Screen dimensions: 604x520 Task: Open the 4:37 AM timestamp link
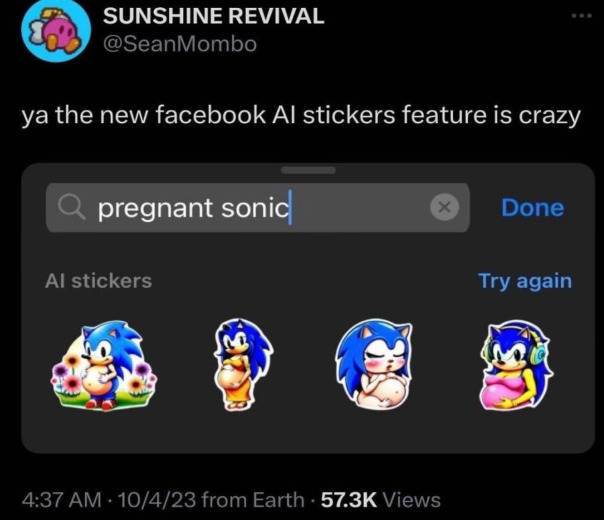58,499
